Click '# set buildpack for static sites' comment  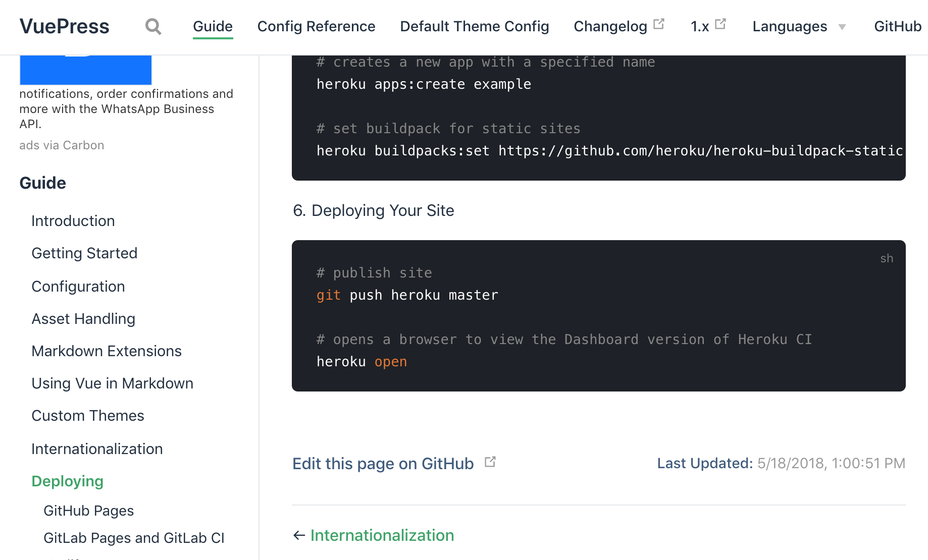pos(448,129)
